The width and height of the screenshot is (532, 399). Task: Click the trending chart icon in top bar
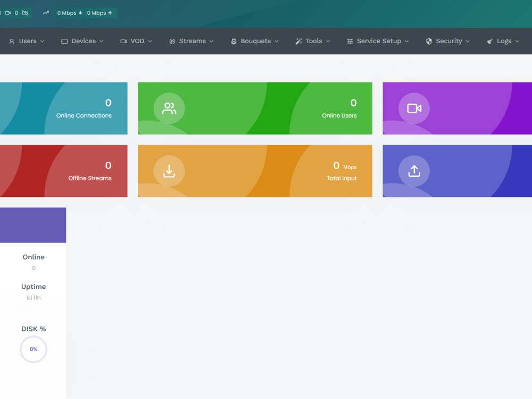46,12
